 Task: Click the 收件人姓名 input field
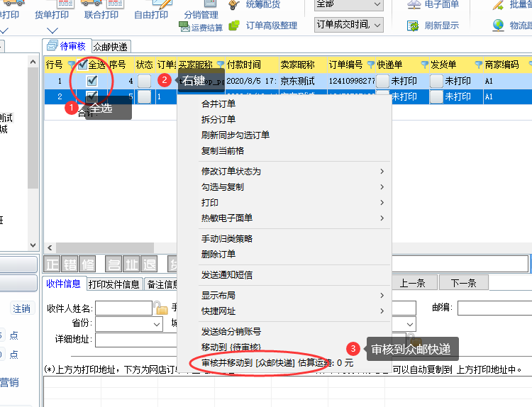[x=124, y=308]
